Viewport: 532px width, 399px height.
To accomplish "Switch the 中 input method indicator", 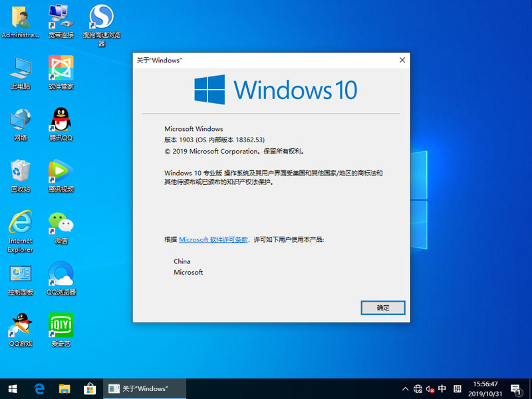I will point(443,388).
